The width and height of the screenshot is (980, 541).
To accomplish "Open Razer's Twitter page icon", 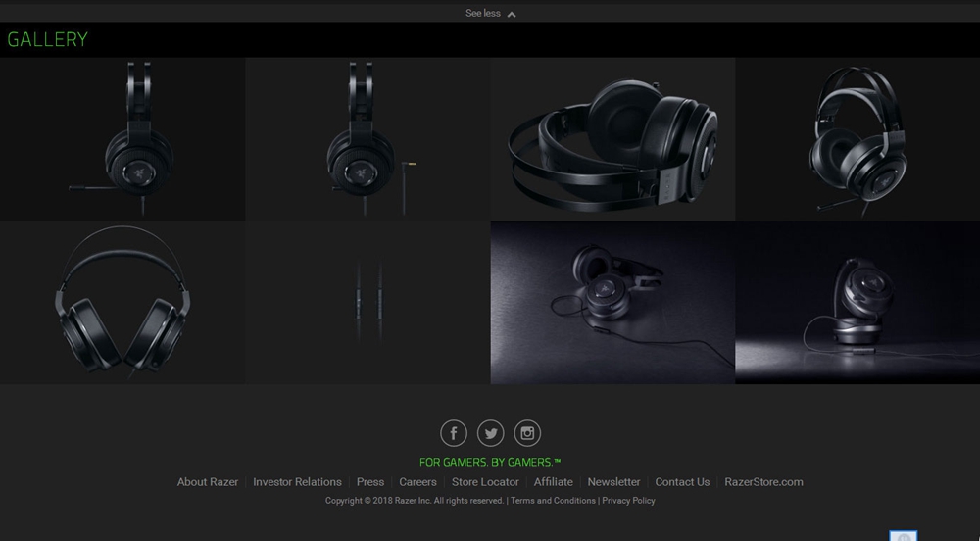I will coord(491,433).
